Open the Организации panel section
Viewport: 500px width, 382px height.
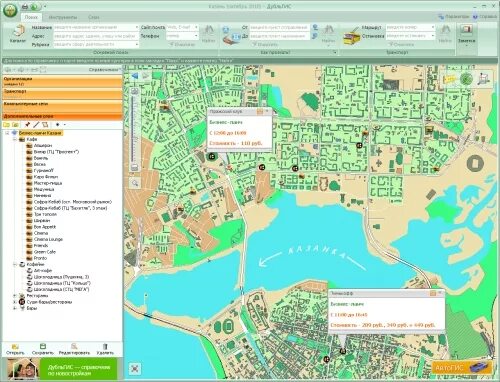tap(62, 81)
